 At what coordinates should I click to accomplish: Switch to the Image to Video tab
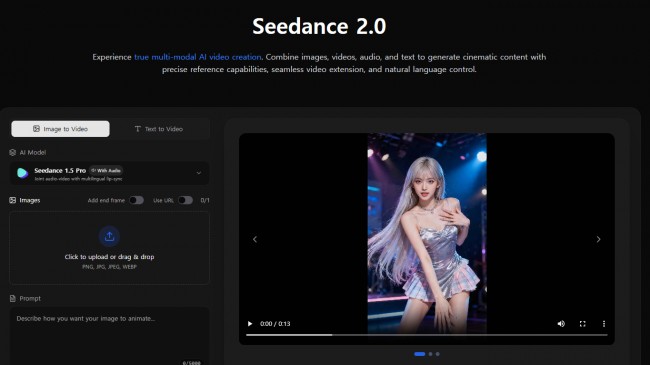coord(61,129)
